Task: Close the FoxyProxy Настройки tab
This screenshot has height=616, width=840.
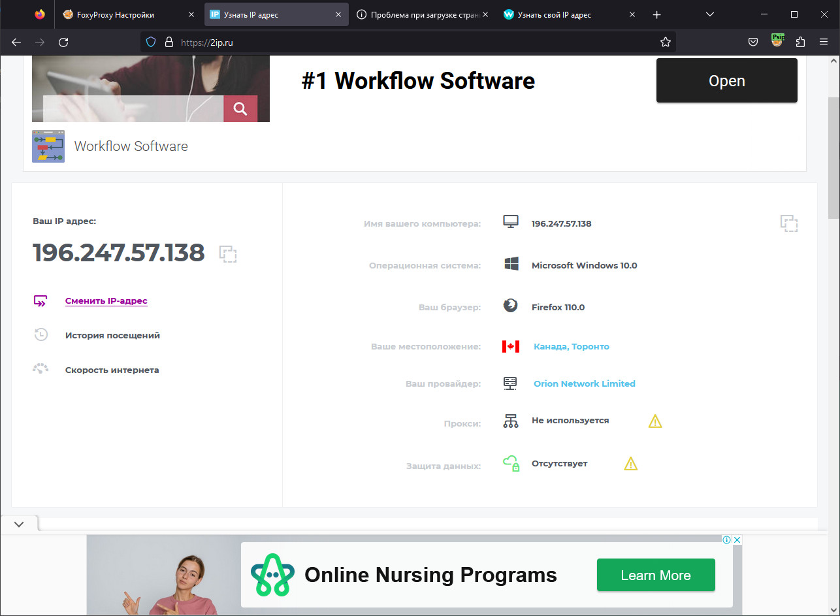Action: tap(191, 14)
